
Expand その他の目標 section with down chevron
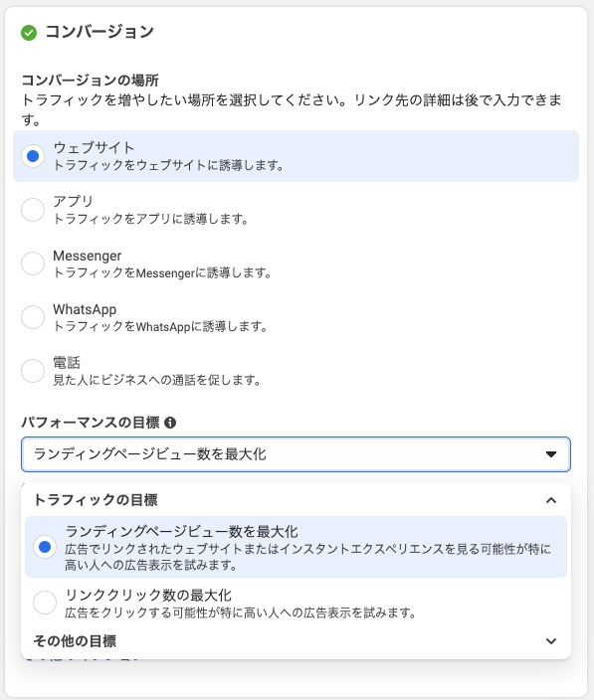coord(551,641)
